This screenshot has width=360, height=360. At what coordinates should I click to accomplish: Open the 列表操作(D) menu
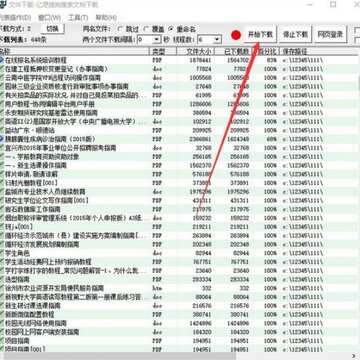point(15,17)
